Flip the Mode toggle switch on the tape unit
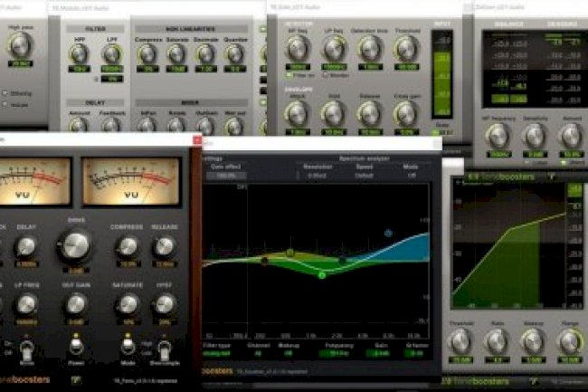This screenshot has height=392, width=588. click(x=128, y=346)
